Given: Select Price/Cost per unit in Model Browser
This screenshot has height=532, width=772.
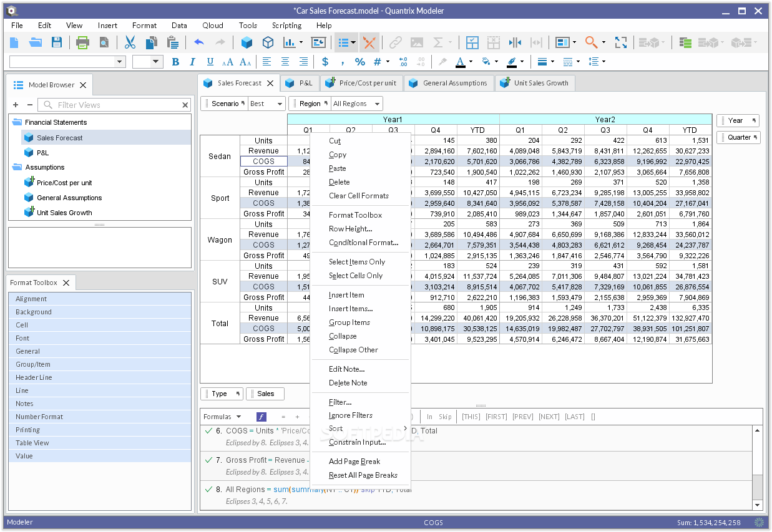Looking at the screenshot, I should (x=64, y=183).
